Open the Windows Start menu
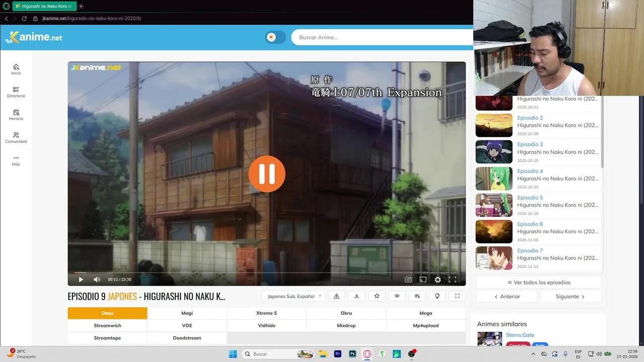644x362 pixels. 233,354
